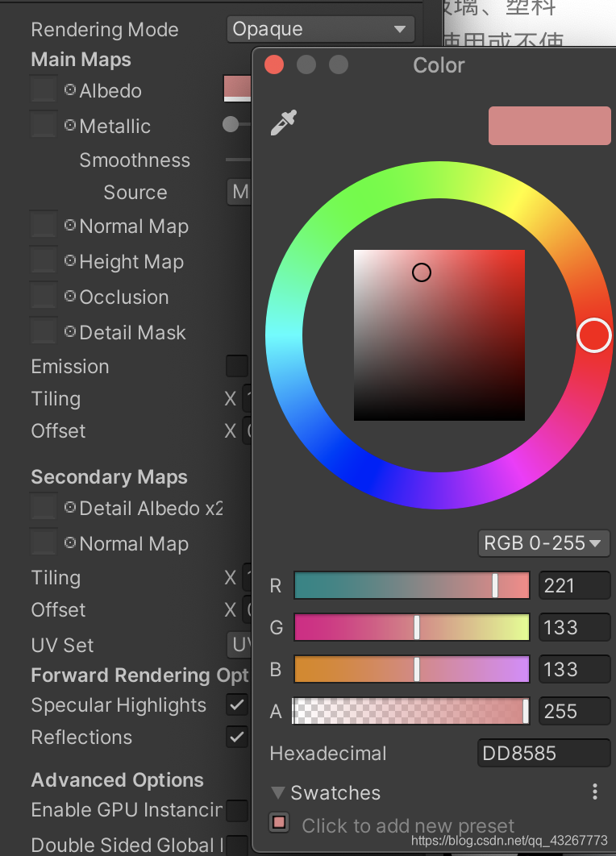The width and height of the screenshot is (616, 856).
Task: Open texture picker circle beside Occlusion
Action: 69,297
